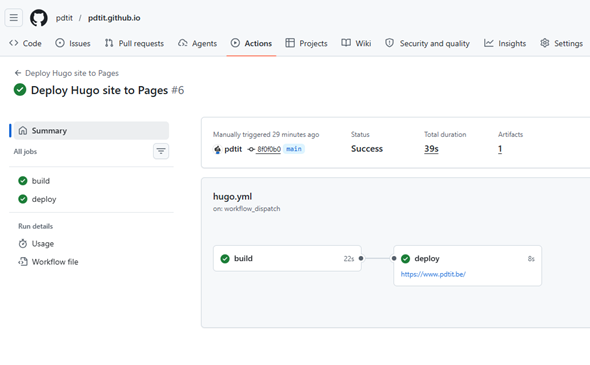Go to GitHub home via Octocat logo
This screenshot has width=590, height=365.
click(39, 18)
